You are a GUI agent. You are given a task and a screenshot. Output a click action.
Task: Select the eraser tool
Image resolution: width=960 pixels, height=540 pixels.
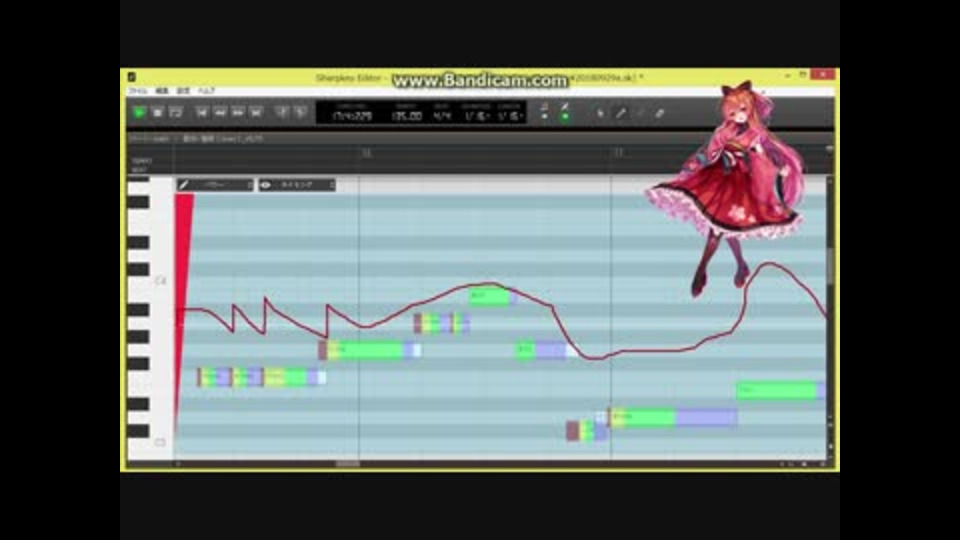point(660,113)
